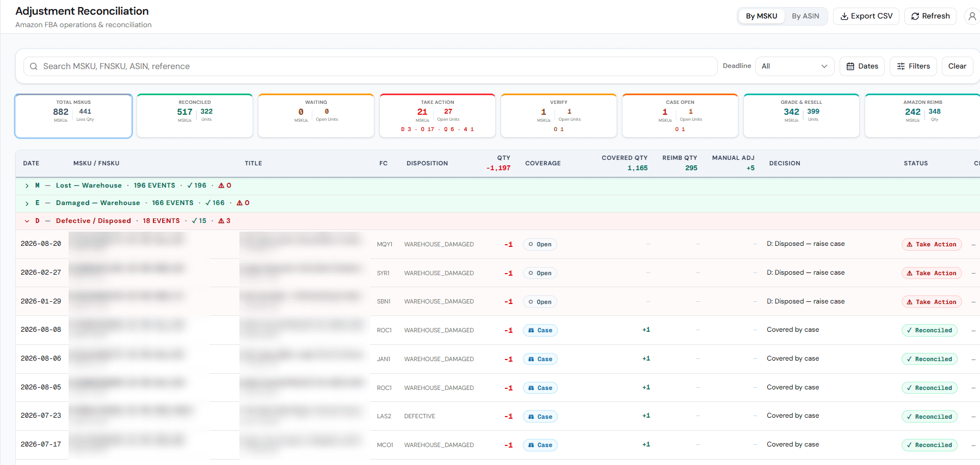Click the Clear button
This screenshot has height=465, width=980.
(957, 66)
